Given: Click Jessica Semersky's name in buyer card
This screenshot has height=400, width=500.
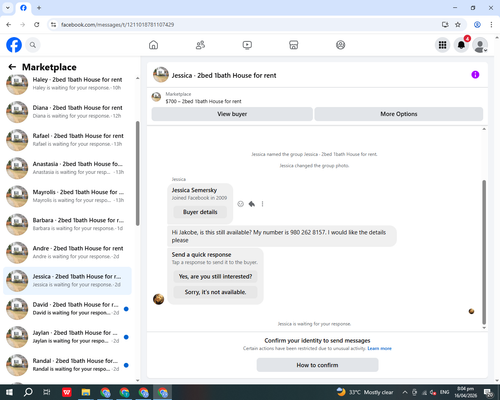Looking at the screenshot, I should (x=194, y=190).
